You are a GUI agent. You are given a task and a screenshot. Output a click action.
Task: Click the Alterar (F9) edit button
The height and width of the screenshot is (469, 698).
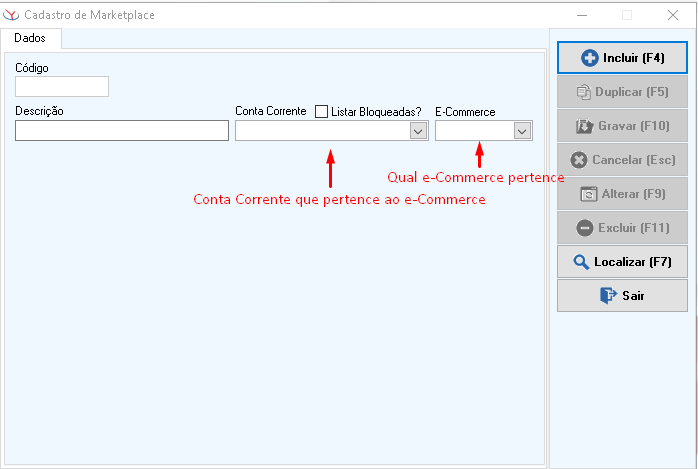622,194
